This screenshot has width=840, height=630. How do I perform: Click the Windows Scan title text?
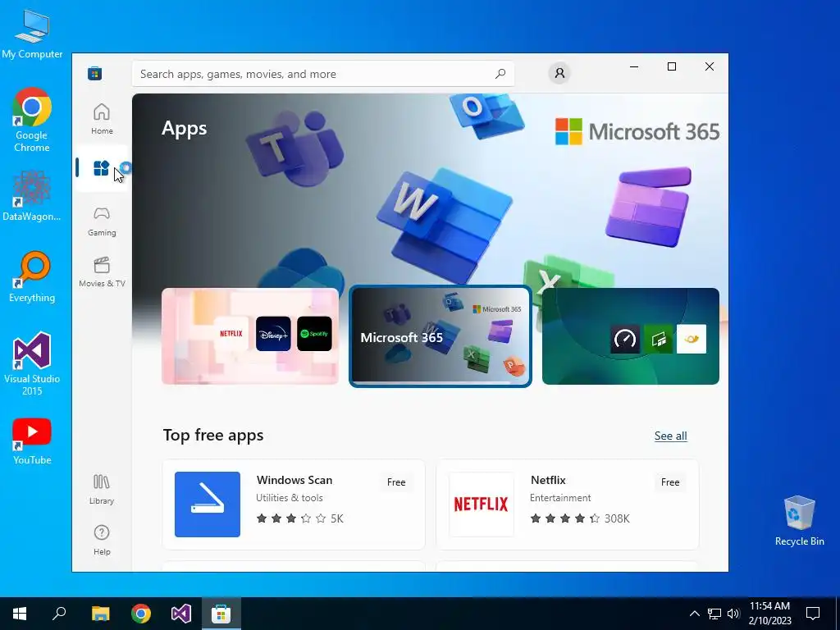click(294, 480)
